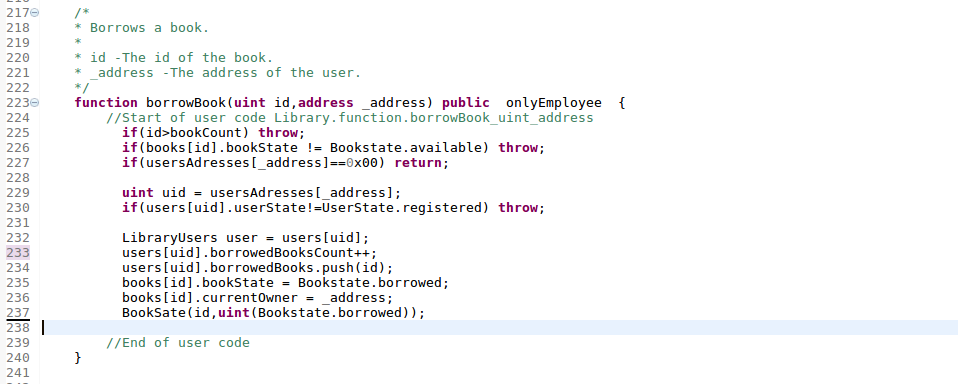Click 'books[id].currentOwner = _address;' line

(x=257, y=298)
